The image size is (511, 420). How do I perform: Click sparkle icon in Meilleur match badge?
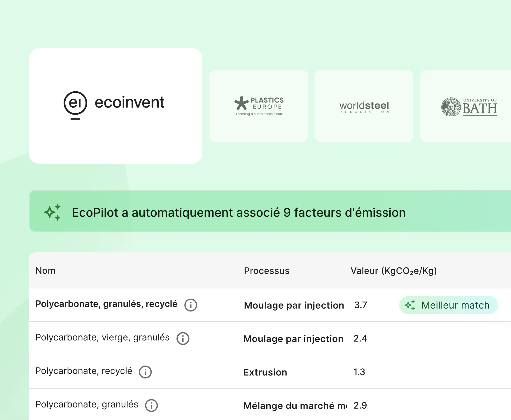[x=410, y=305]
